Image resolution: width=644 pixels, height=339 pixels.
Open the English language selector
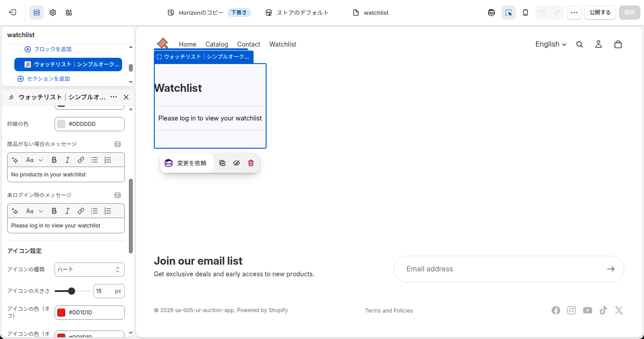(x=551, y=44)
